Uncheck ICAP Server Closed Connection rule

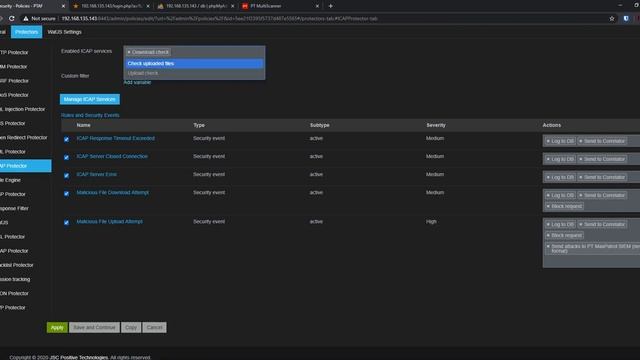point(66,157)
